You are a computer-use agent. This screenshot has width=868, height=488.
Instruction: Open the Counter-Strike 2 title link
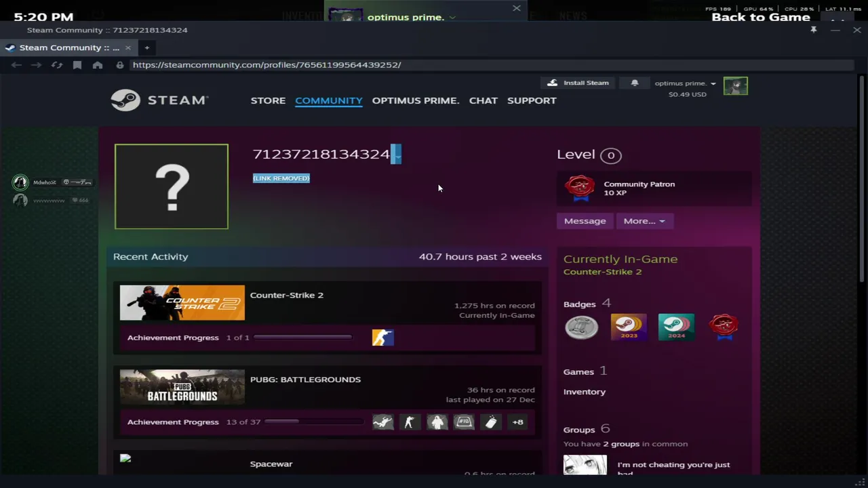(287, 295)
